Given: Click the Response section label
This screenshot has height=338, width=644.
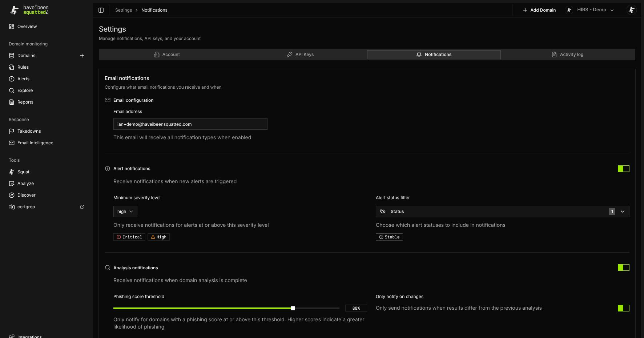Looking at the screenshot, I should [19, 120].
